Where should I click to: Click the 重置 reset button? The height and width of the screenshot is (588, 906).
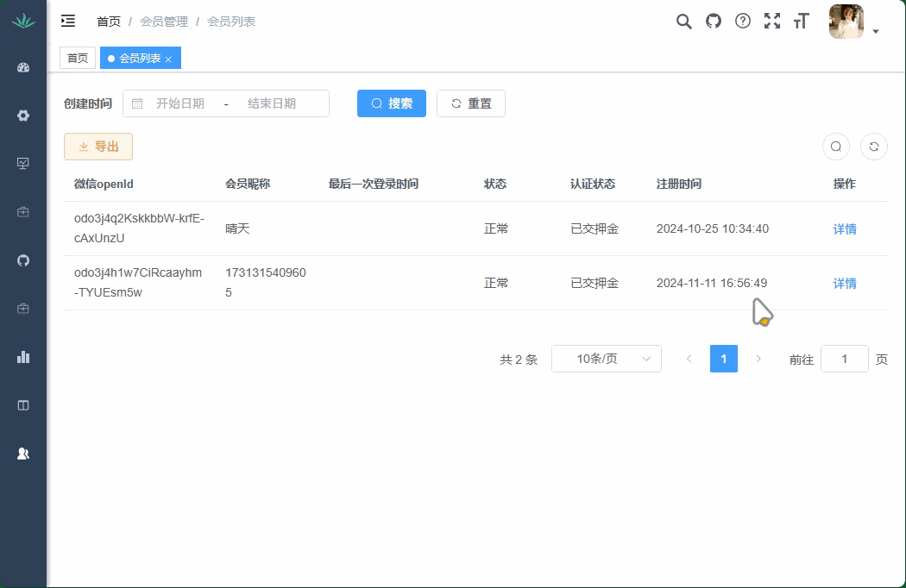(471, 103)
